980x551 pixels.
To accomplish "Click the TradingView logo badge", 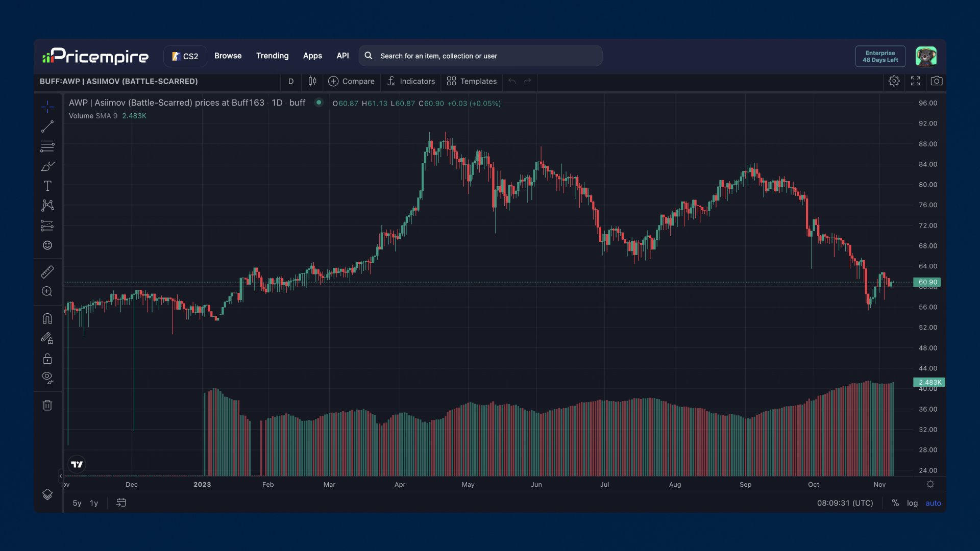I will (77, 464).
